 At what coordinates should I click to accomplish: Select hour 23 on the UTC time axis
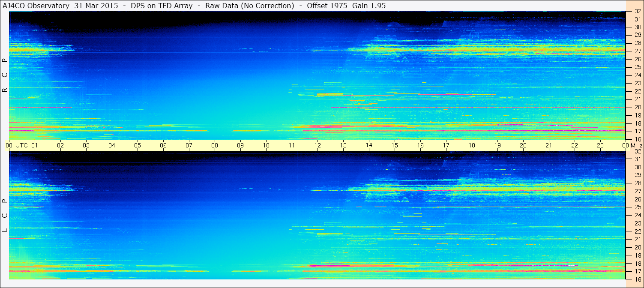(600, 145)
